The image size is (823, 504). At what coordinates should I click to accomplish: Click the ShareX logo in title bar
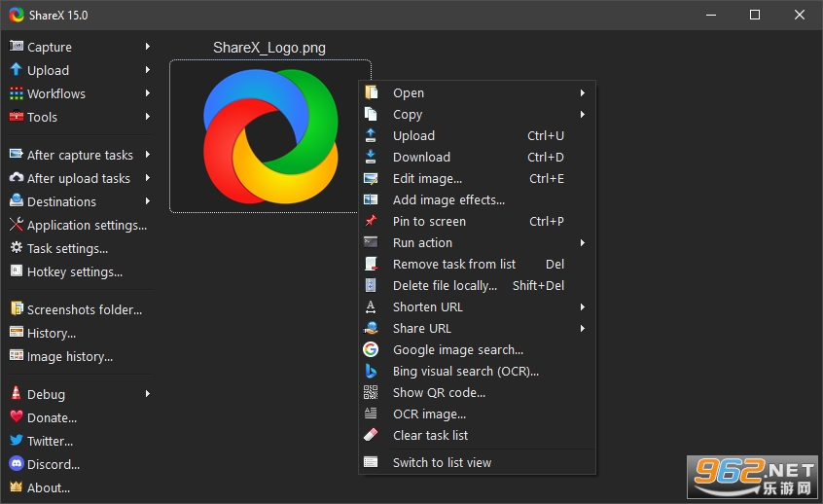click(17, 15)
